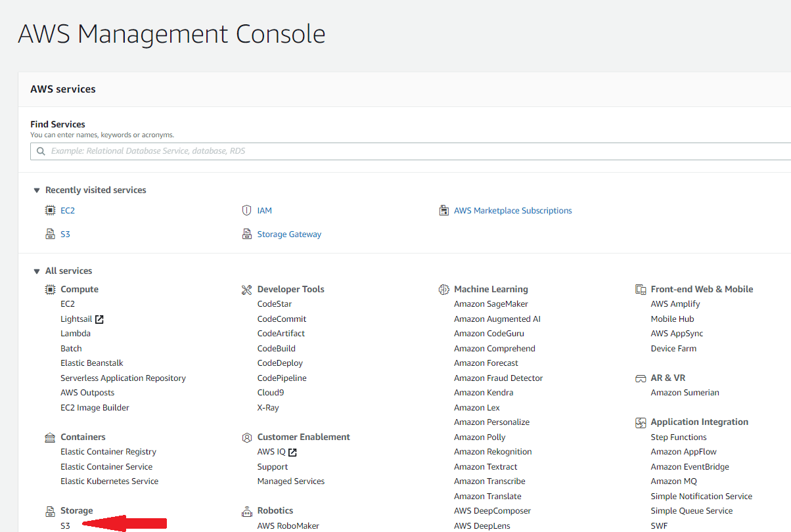
Task: Open Managed Services
Action: (291, 481)
